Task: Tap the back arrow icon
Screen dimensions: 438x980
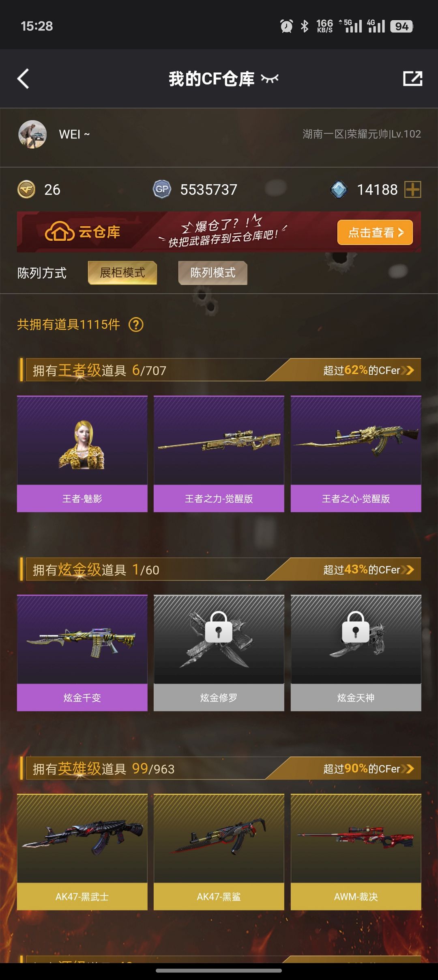Action: point(24,79)
